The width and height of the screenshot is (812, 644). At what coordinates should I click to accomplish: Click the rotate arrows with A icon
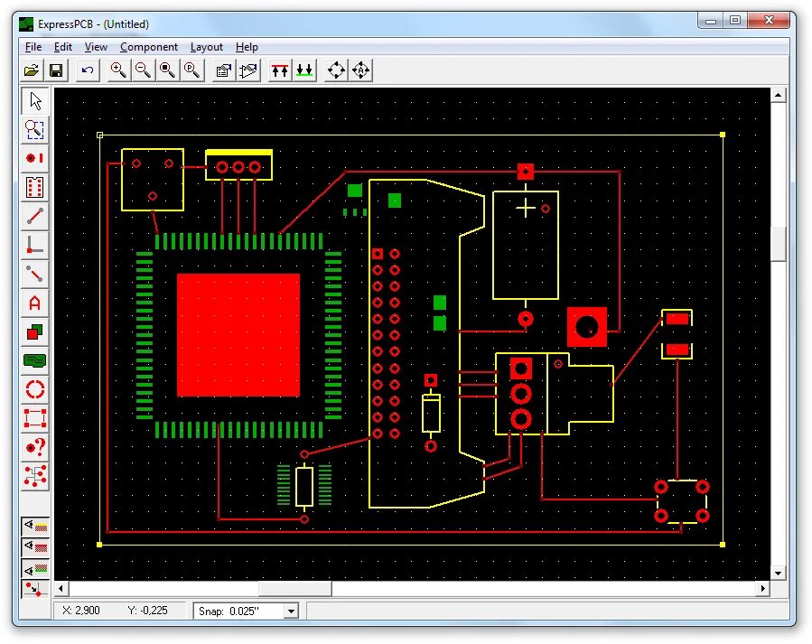click(x=361, y=70)
